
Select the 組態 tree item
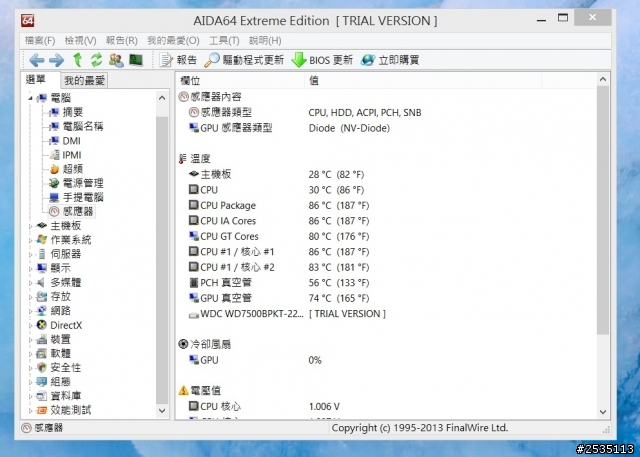pos(60,382)
